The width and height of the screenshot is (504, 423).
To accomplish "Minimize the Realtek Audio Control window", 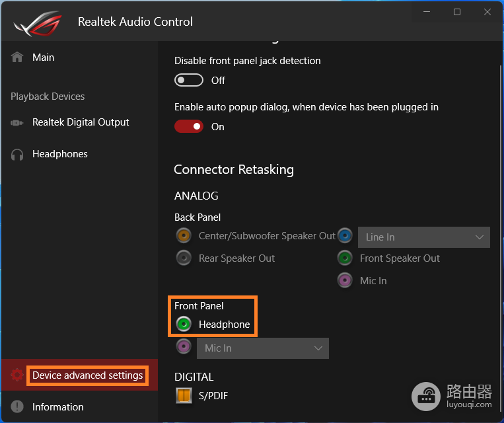I will pos(427,12).
